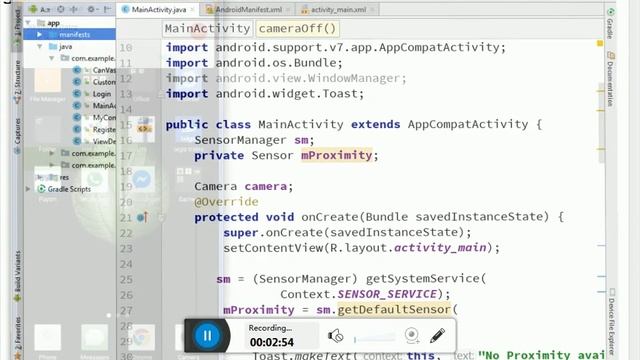The image size is (640, 360).
Task: Click @Override annotation
Action: pos(226,202)
